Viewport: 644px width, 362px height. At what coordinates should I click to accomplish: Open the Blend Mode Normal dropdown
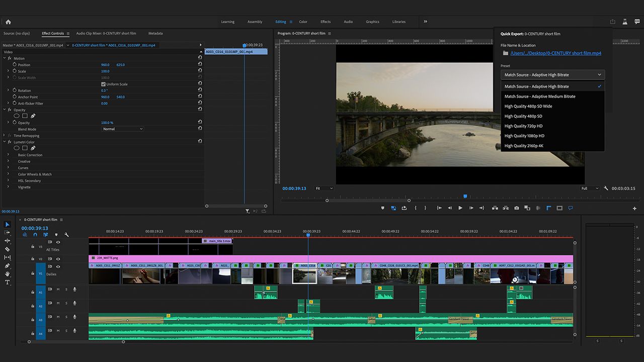pyautogui.click(x=123, y=129)
